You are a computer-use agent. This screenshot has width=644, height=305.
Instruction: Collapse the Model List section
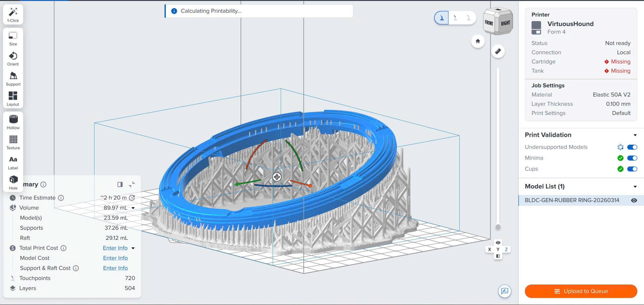pos(635,187)
